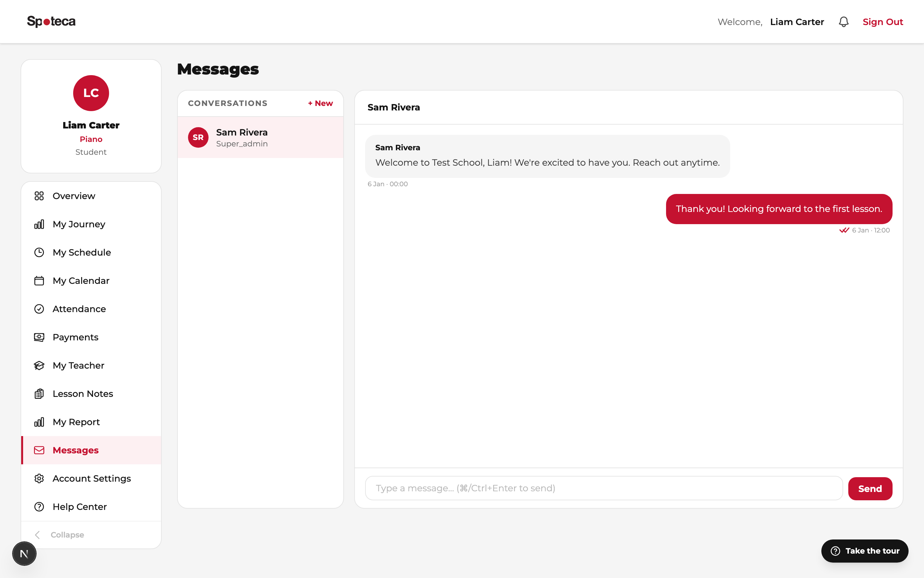The width and height of the screenshot is (924, 578).
Task: Click the Payments cash icon
Action: (x=39, y=337)
